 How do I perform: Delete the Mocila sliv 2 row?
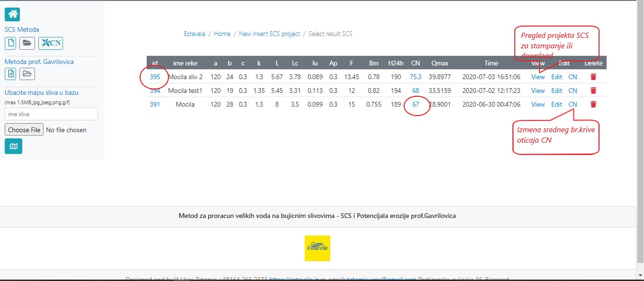coord(593,77)
